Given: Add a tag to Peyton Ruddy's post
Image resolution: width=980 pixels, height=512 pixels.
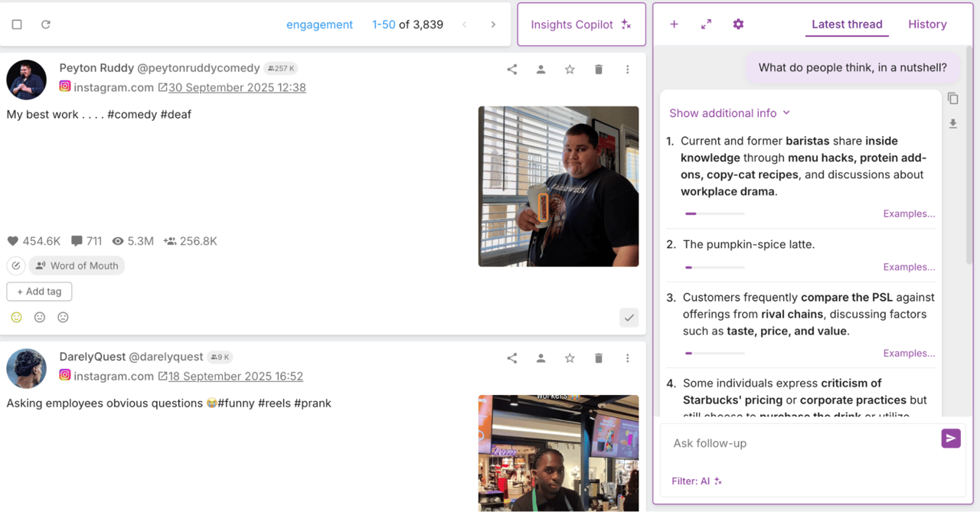Looking at the screenshot, I should pos(39,292).
